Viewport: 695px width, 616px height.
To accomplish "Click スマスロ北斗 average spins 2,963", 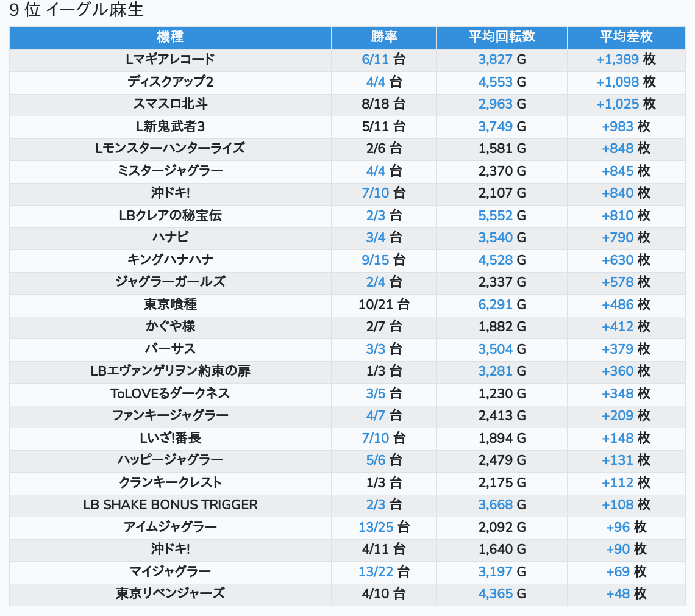I will 496,104.
